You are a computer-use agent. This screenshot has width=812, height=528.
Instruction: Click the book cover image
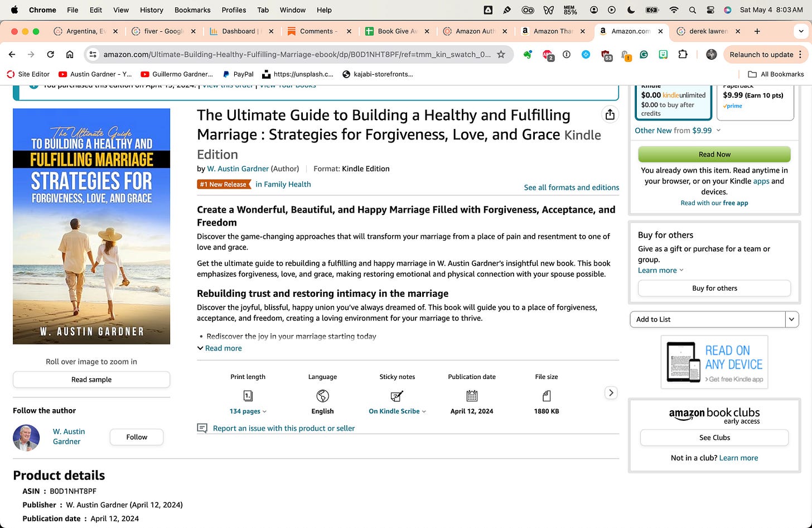click(91, 226)
